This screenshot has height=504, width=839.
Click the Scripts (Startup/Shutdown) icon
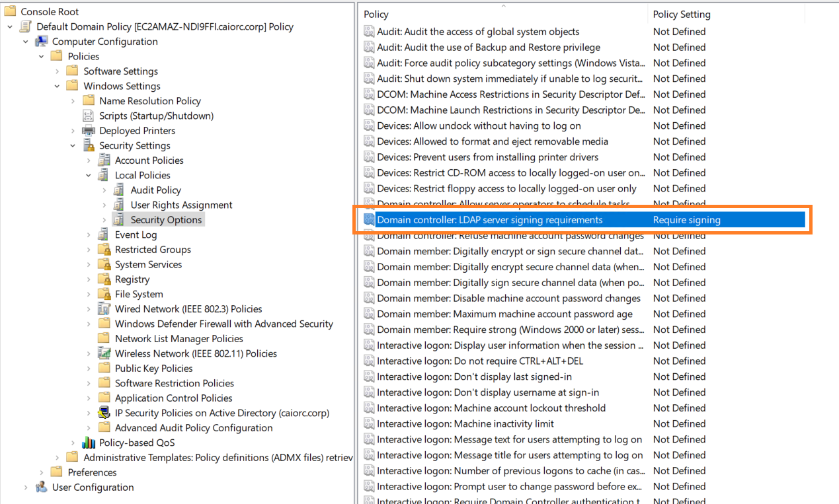pyautogui.click(x=88, y=116)
